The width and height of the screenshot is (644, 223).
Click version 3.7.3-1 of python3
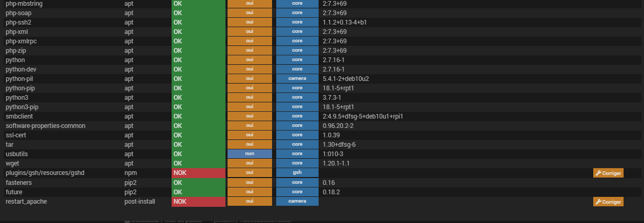(x=333, y=97)
